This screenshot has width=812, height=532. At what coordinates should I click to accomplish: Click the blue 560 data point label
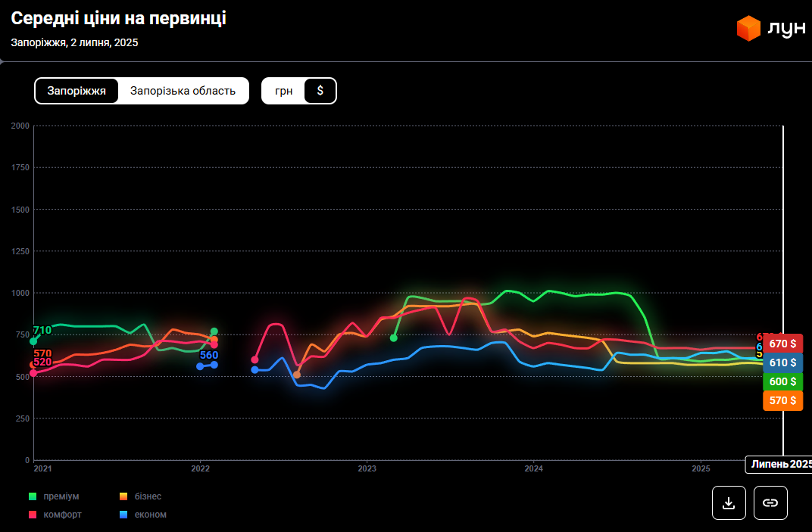[x=208, y=355]
